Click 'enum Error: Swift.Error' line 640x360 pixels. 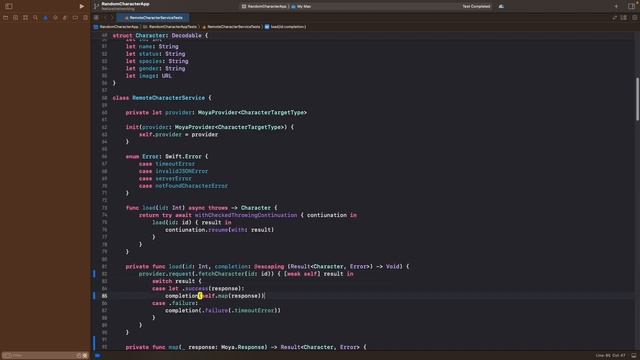click(167, 157)
